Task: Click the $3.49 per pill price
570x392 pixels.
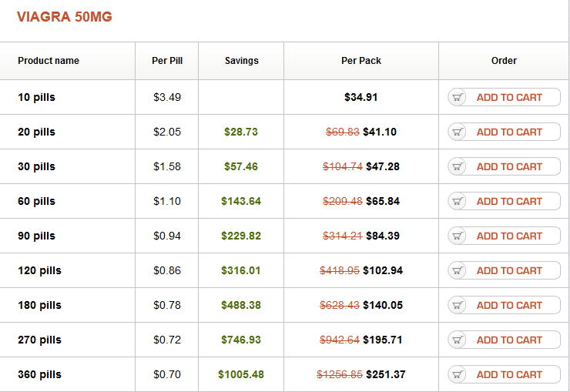Action: [167, 97]
